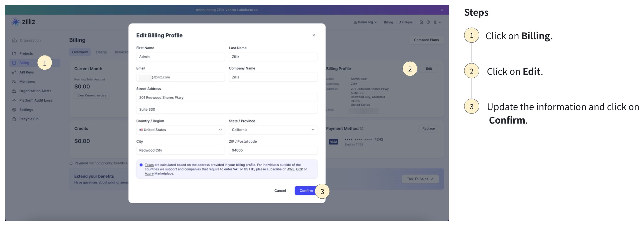Click the First Name input field
The image size is (644, 227).
pyautogui.click(x=180, y=57)
